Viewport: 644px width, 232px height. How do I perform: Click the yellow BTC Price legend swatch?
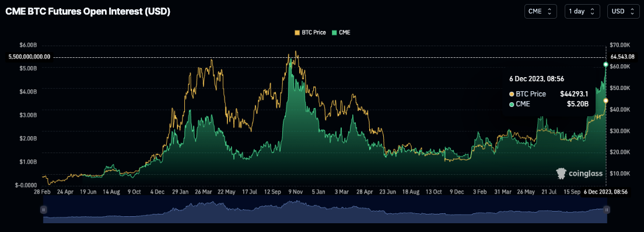click(297, 33)
